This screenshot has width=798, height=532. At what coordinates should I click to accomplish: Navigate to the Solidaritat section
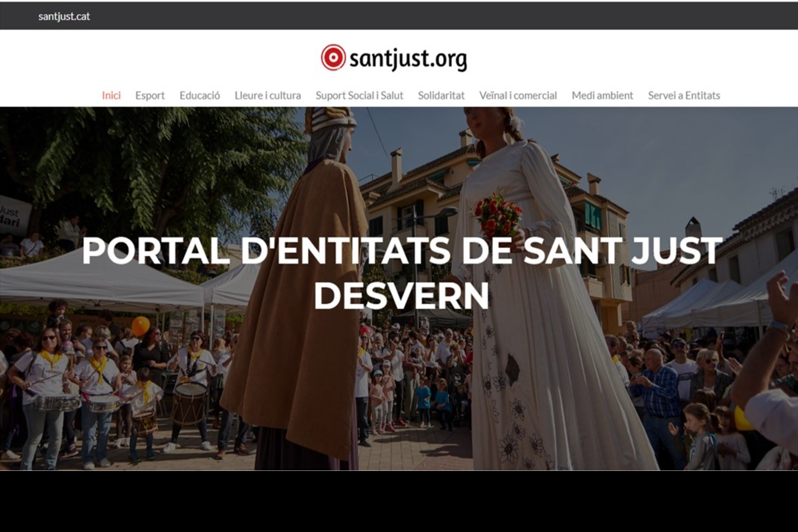(441, 96)
